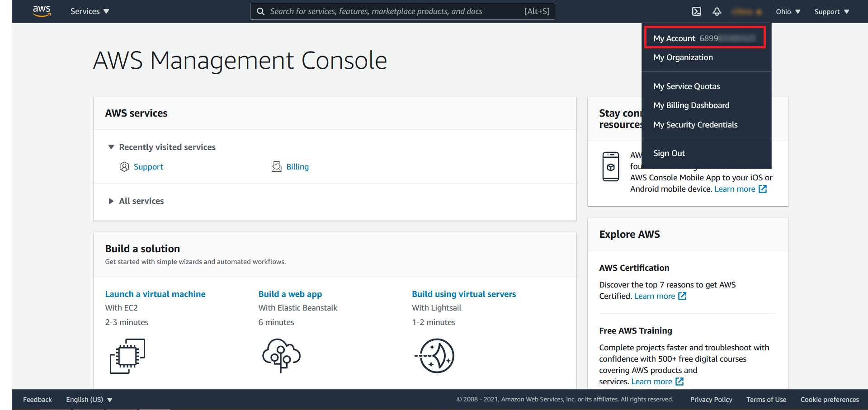Open the notifications bell icon
Viewport: 868px width, 410px height.
pos(717,11)
